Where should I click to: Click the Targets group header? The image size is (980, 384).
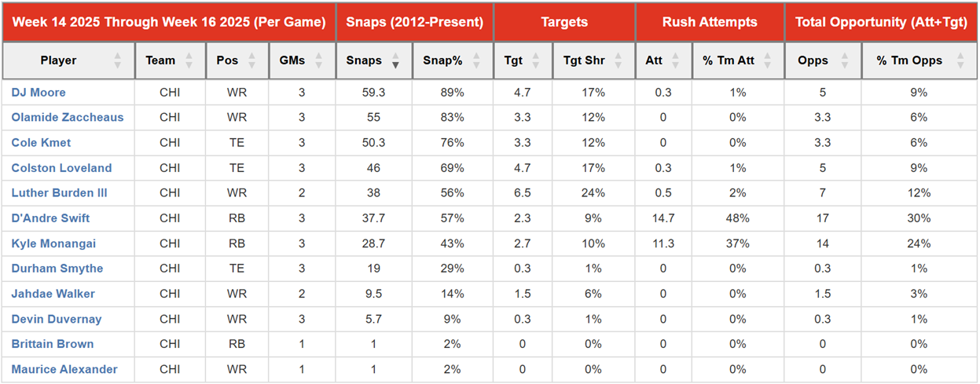(564, 22)
